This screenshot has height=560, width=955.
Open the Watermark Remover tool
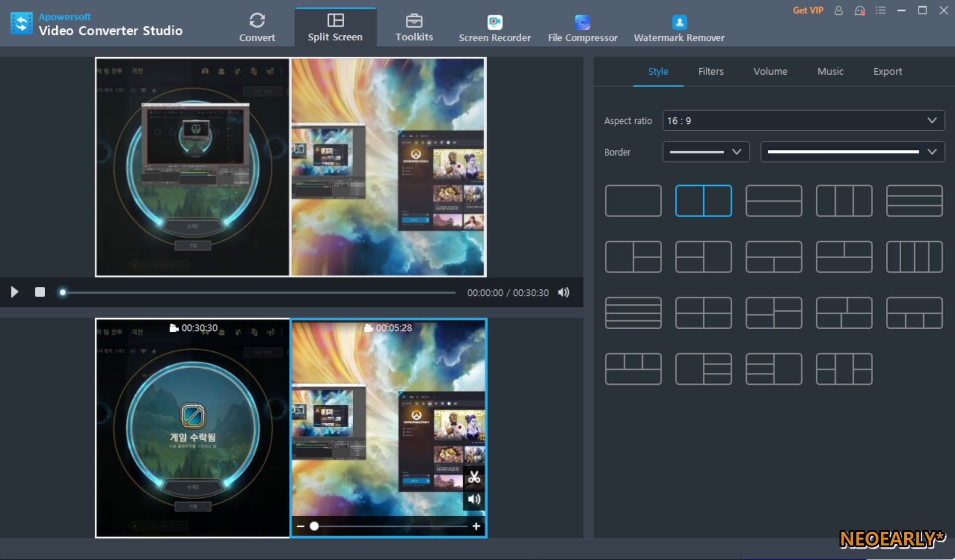click(x=679, y=28)
